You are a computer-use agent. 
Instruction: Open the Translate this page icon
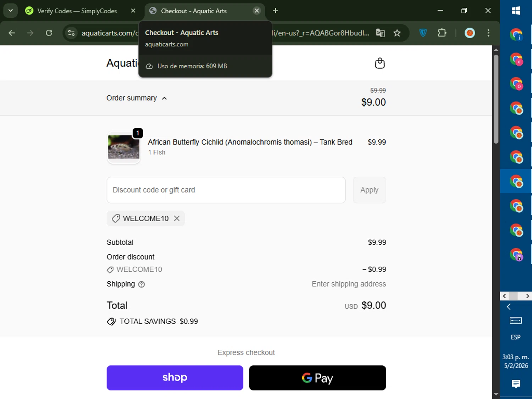coord(380,33)
